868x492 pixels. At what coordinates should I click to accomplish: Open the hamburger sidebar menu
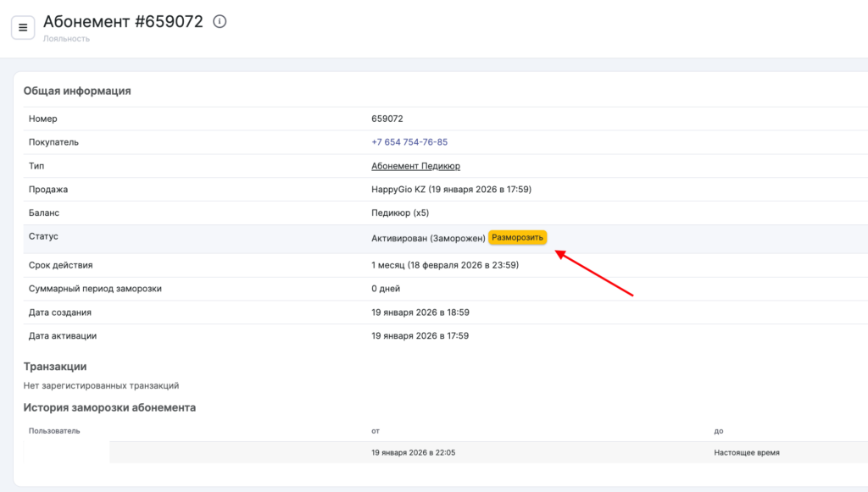click(23, 27)
